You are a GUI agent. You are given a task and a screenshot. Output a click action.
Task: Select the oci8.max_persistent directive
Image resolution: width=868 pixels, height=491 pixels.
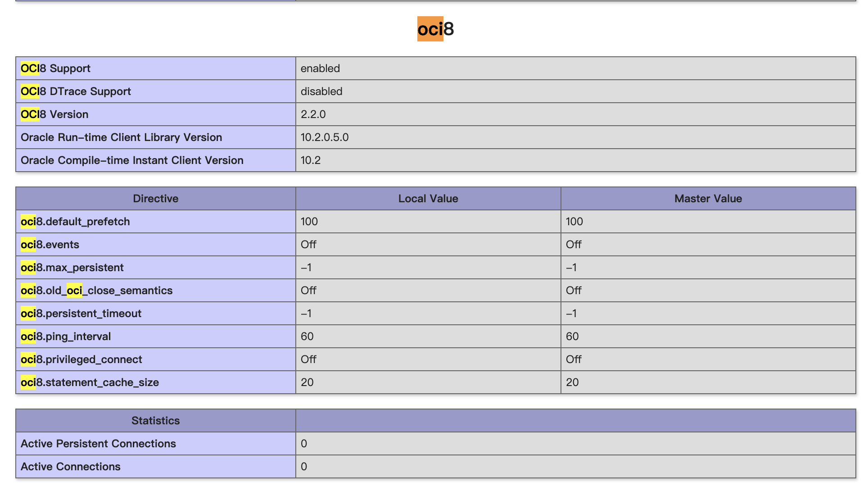72,268
